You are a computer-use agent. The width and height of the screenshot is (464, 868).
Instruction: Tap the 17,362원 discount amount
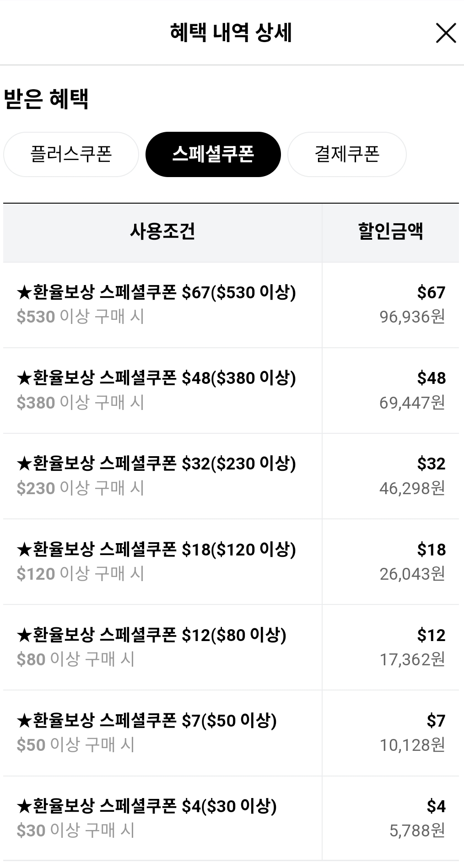[412, 659]
